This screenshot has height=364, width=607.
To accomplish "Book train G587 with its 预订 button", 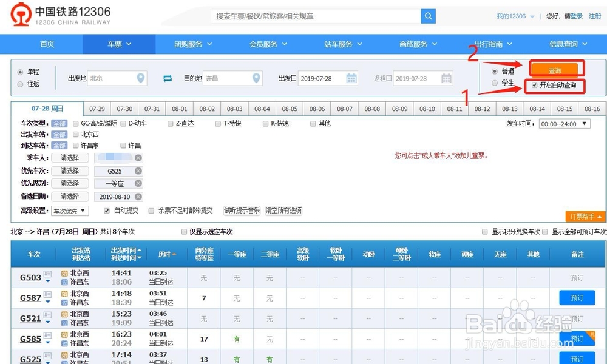I will point(577,298).
